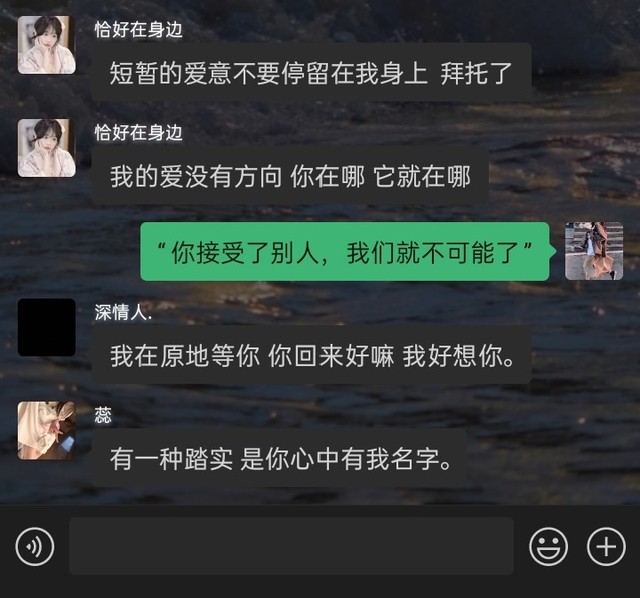
Task: Open your own avatar beside green bubble
Action: click(594, 251)
